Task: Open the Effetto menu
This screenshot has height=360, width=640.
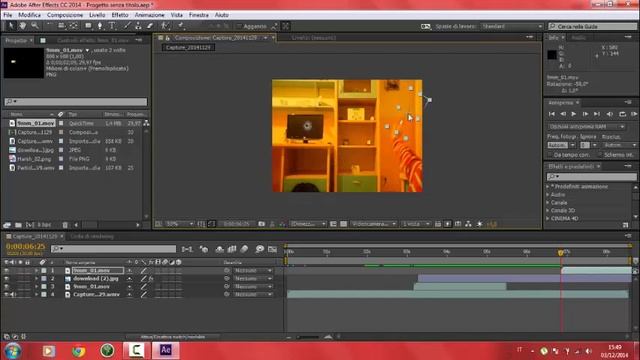Action: coord(120,15)
